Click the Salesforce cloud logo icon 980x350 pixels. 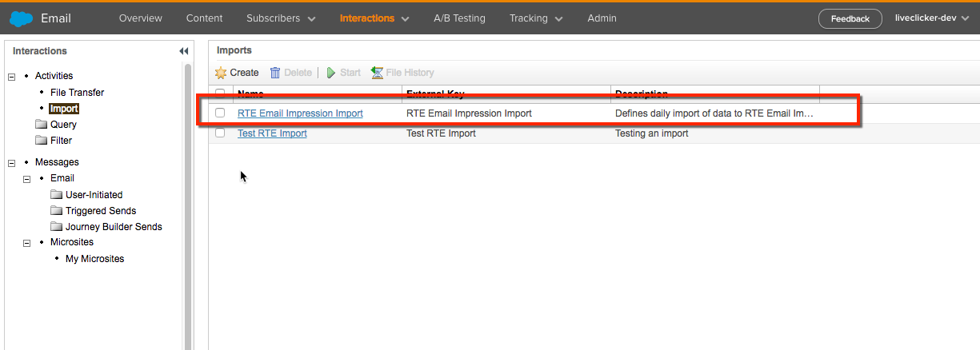pos(21,18)
